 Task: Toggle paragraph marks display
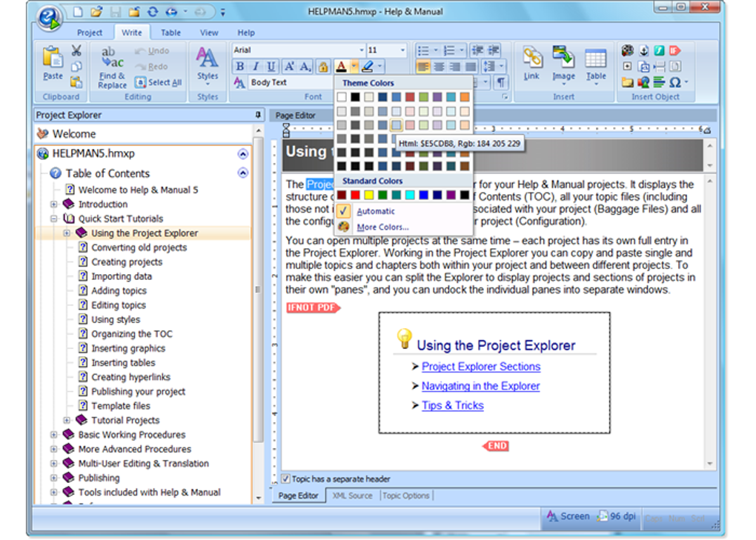point(501,82)
